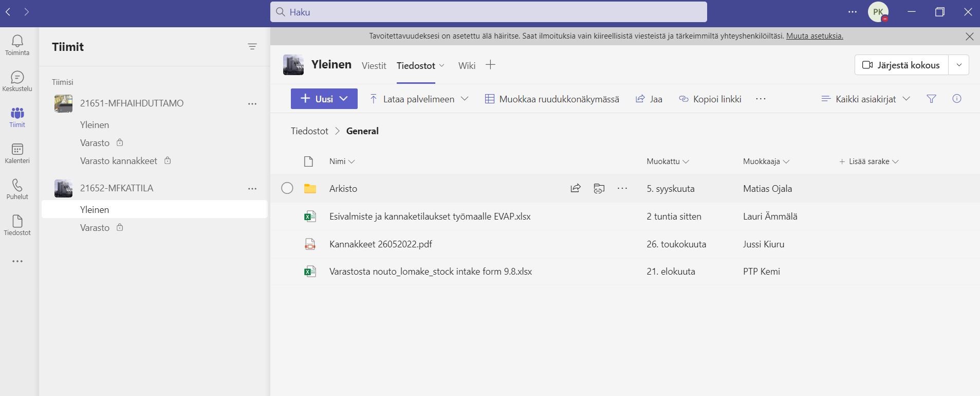
Task: Show more apps via sidebar ellipsis
Action: pyautogui.click(x=17, y=261)
